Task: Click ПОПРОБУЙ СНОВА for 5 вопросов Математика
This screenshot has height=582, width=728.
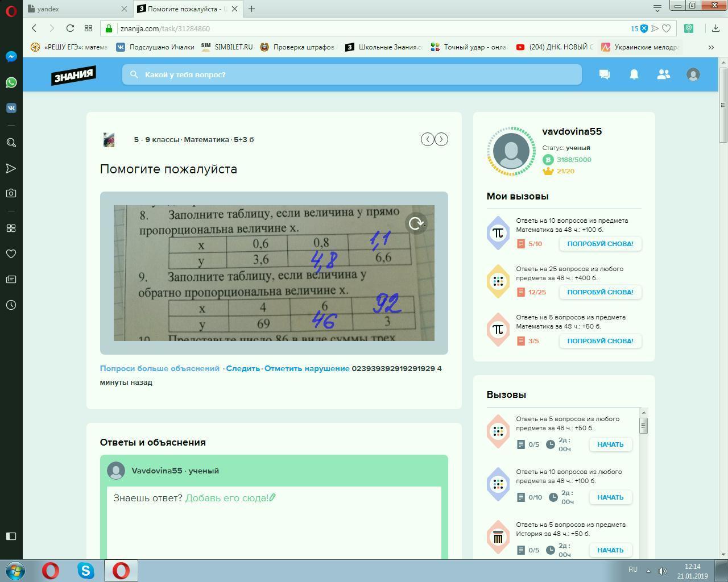Action: tap(600, 341)
